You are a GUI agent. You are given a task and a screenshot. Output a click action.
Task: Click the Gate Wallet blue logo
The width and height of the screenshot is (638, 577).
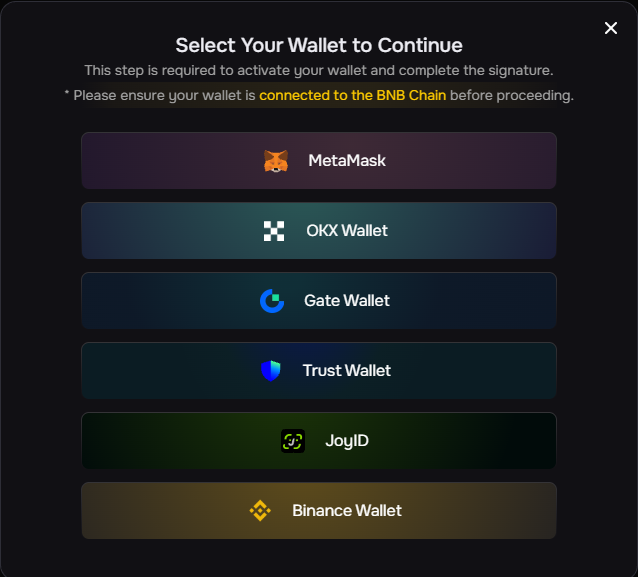(272, 301)
